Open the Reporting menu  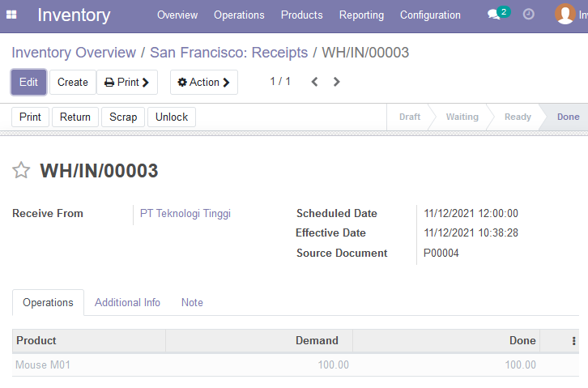(x=361, y=15)
